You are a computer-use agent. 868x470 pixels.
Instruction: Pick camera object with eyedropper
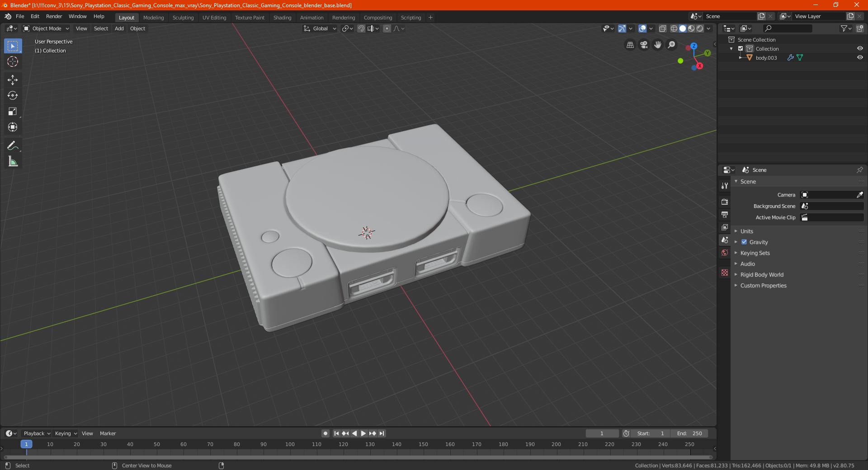click(859, 195)
